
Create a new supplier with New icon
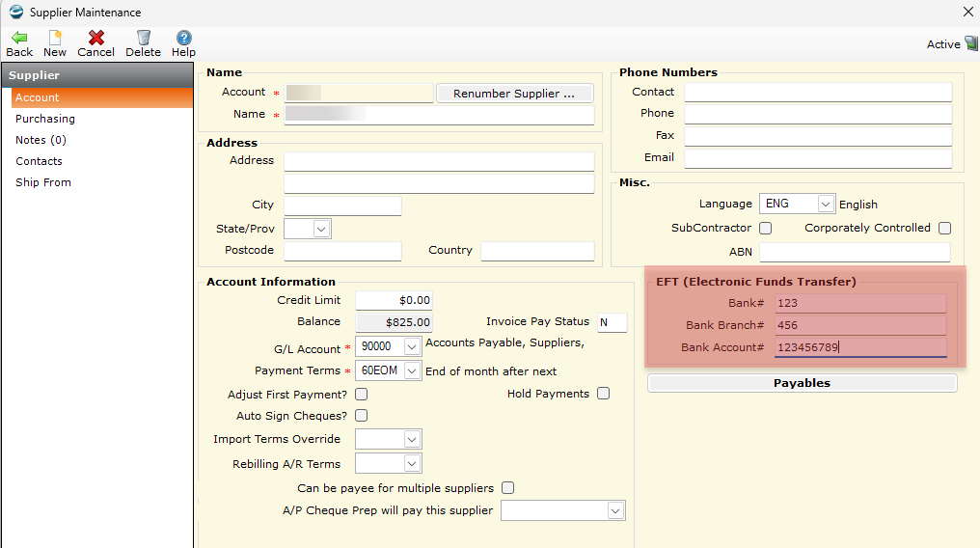[55, 38]
